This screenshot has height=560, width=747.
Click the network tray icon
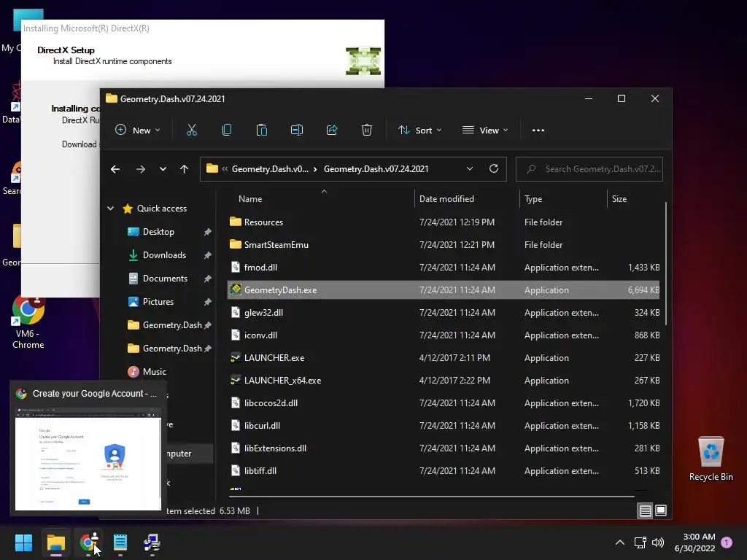(640, 542)
